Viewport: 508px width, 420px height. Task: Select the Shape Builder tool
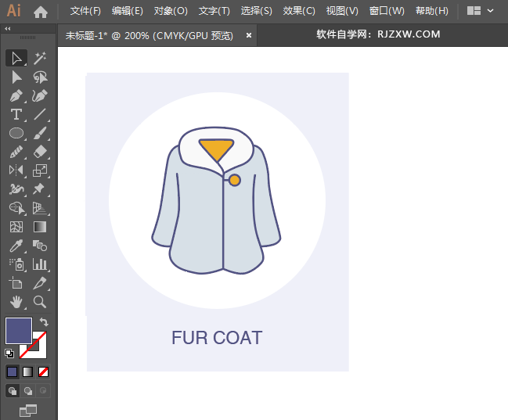coord(16,208)
